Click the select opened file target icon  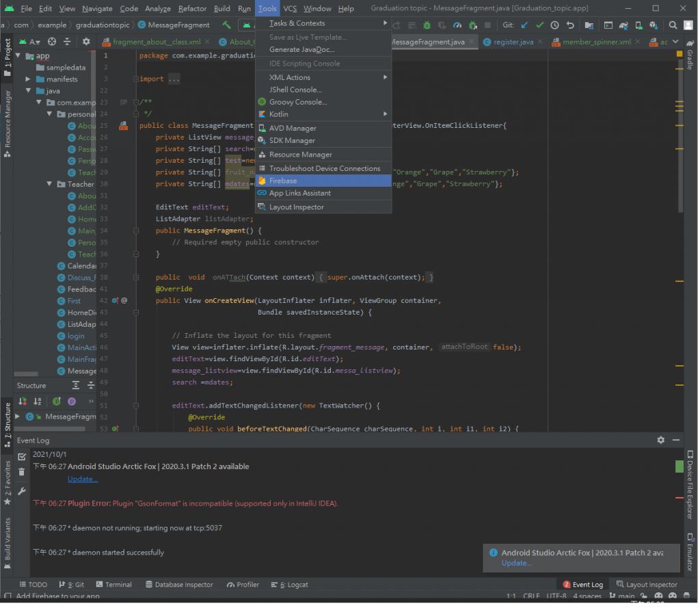[x=52, y=42]
